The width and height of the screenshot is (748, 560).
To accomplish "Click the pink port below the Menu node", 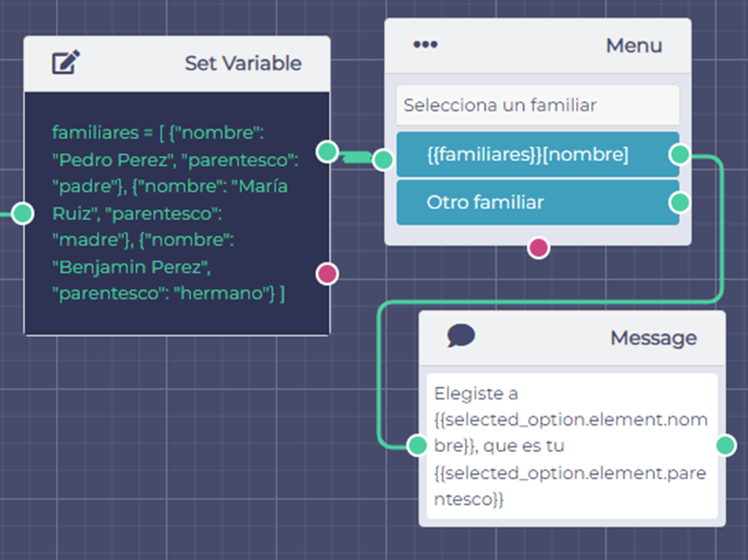I will [x=538, y=248].
